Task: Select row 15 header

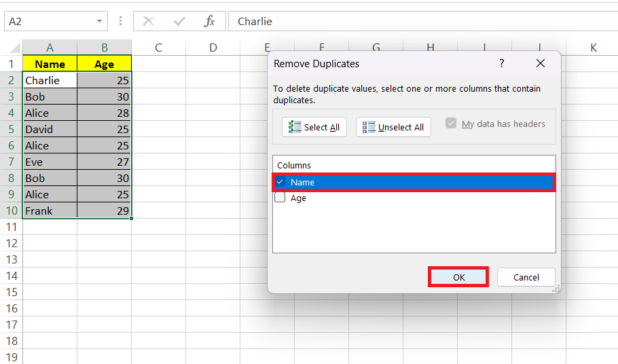Action: [x=11, y=292]
